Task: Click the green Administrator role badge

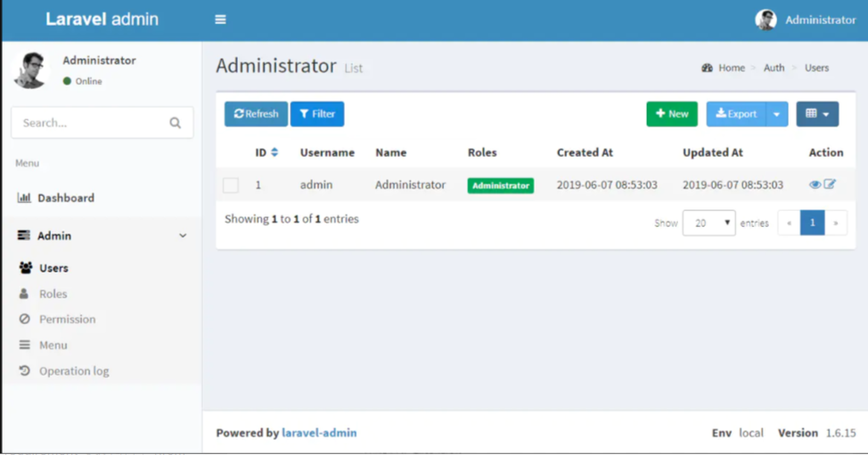Action: click(501, 185)
